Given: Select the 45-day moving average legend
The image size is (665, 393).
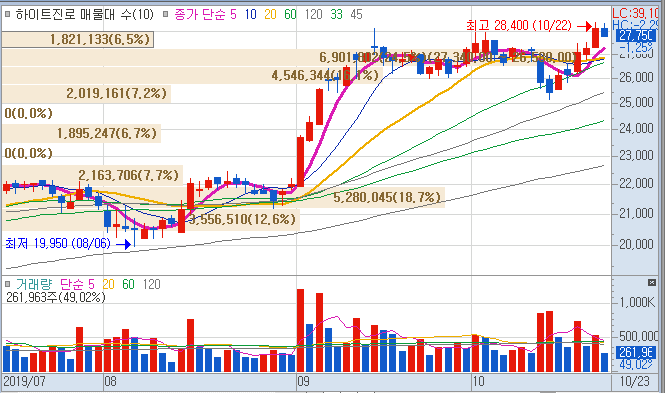Looking at the screenshot, I should pyautogui.click(x=356, y=15).
